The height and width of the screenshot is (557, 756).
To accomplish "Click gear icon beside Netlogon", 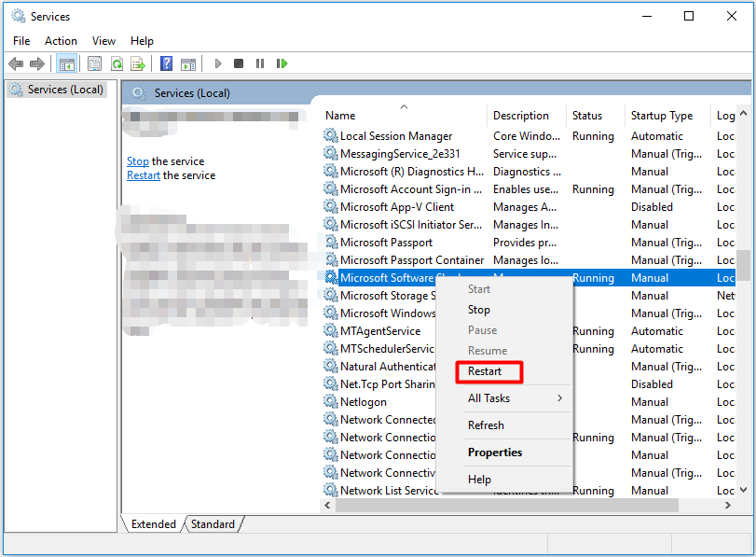I will (x=330, y=402).
